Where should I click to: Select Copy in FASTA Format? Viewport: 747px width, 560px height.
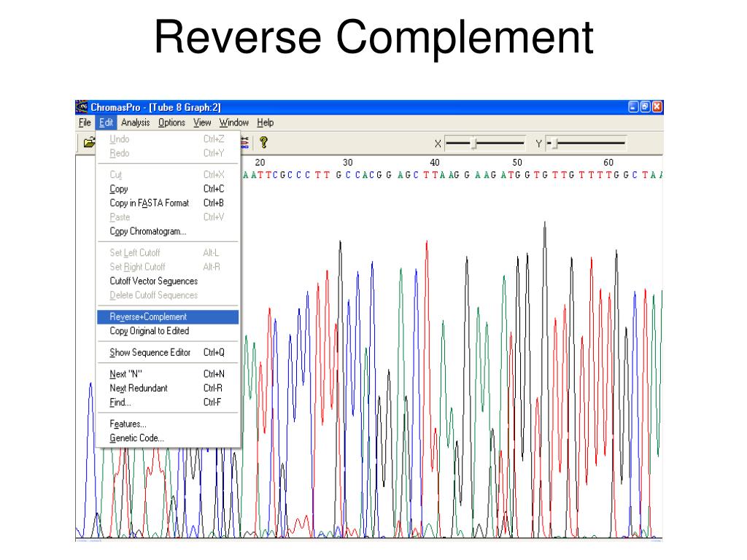coord(168,203)
